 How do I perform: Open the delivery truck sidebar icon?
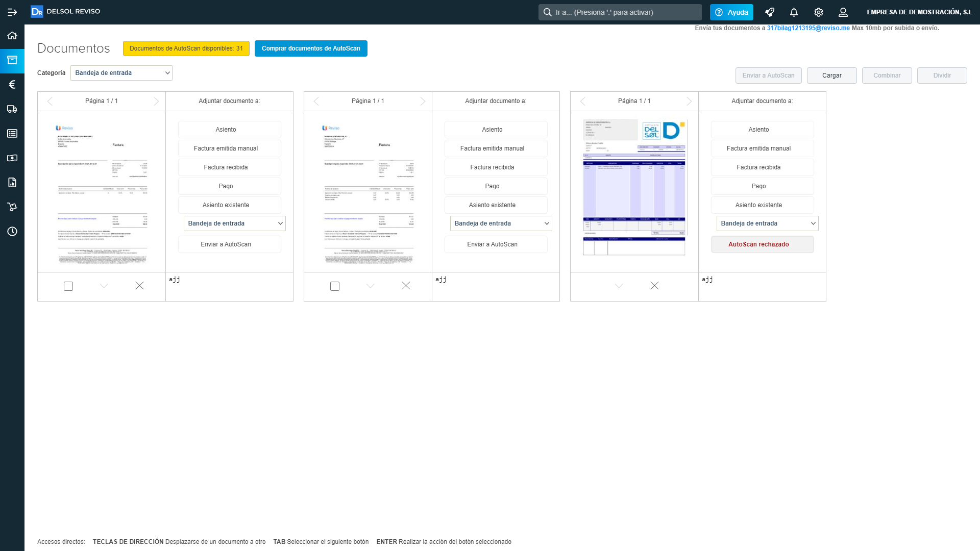click(12, 109)
